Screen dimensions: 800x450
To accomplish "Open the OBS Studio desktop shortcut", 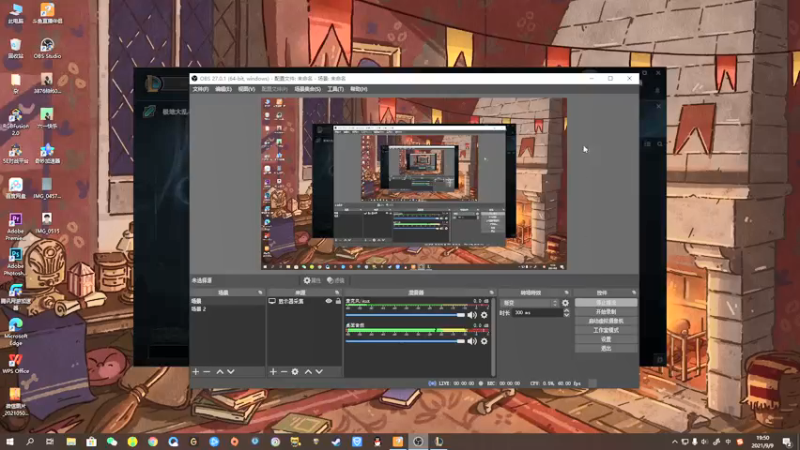I will click(47, 49).
